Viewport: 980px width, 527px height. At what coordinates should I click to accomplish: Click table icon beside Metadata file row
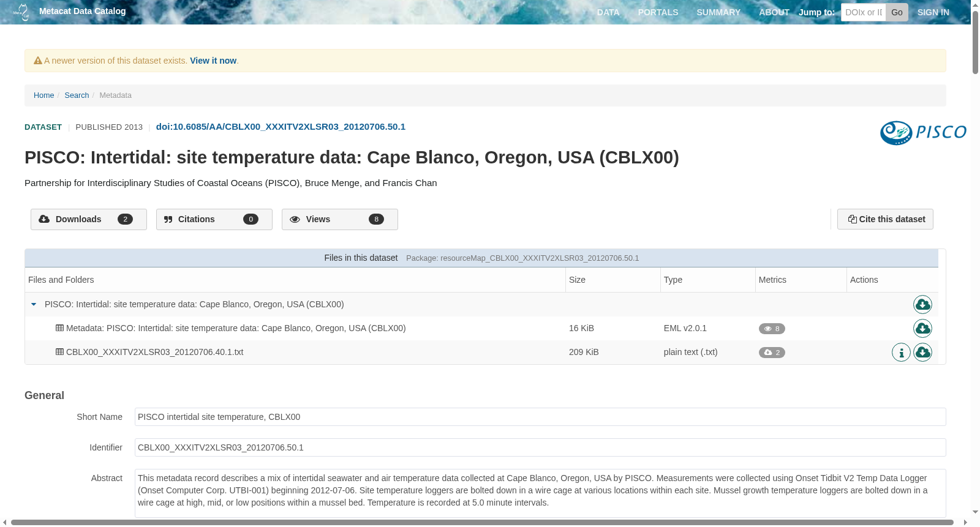(59, 328)
